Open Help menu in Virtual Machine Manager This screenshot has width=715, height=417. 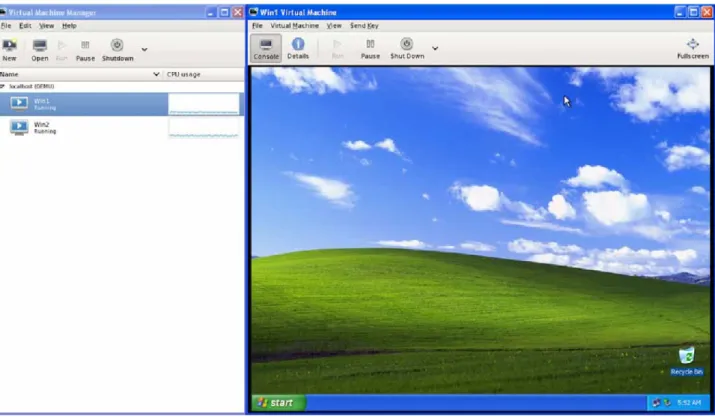[69, 26]
